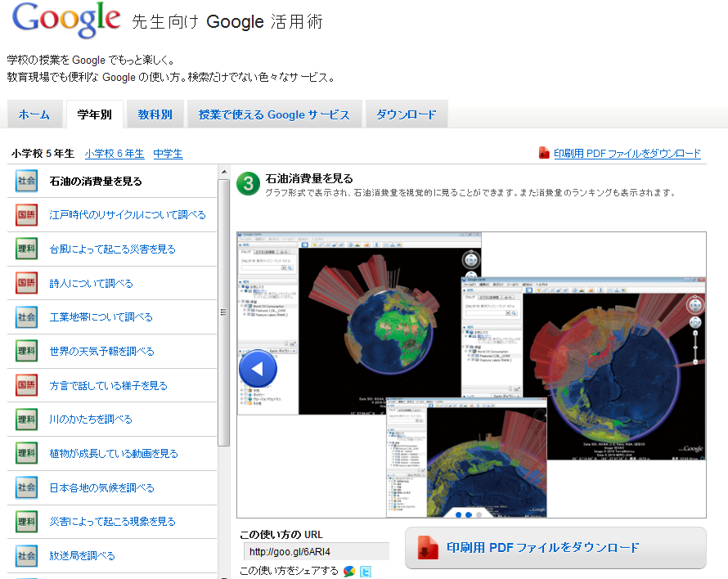
Task: Click the 理科 badge beside 台風によって起こる災害を見る
Action: point(26,249)
